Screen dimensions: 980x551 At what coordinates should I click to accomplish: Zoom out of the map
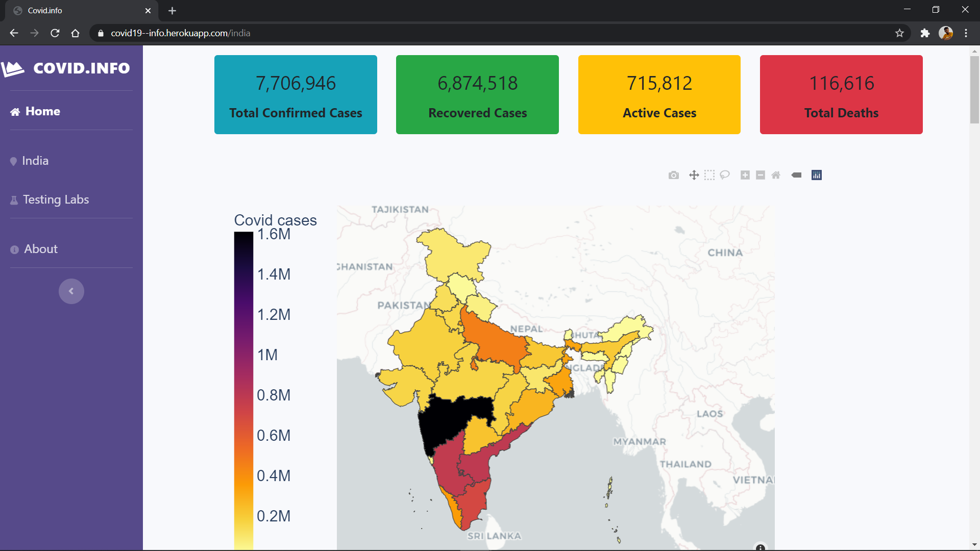[761, 176]
